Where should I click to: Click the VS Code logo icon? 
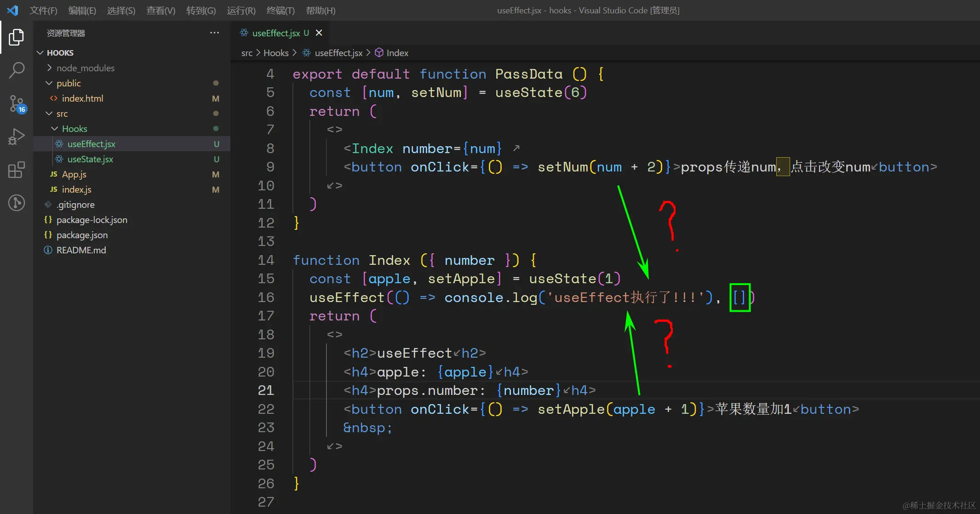[12, 10]
